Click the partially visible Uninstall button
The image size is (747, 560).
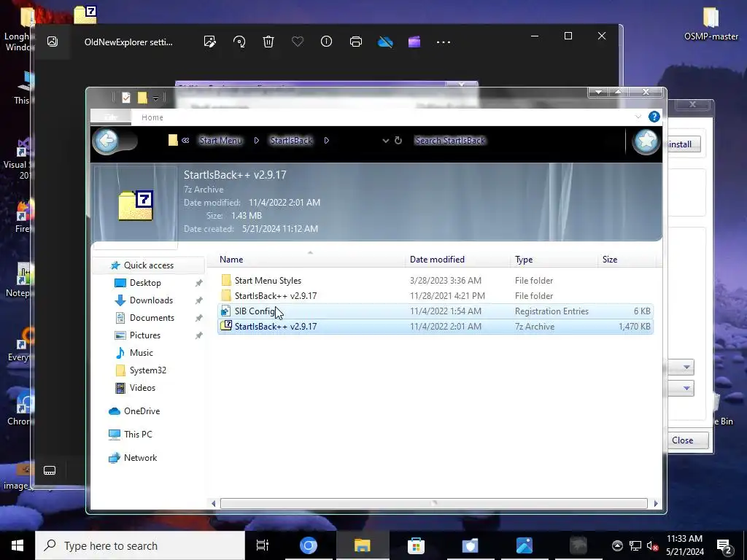tap(684, 144)
